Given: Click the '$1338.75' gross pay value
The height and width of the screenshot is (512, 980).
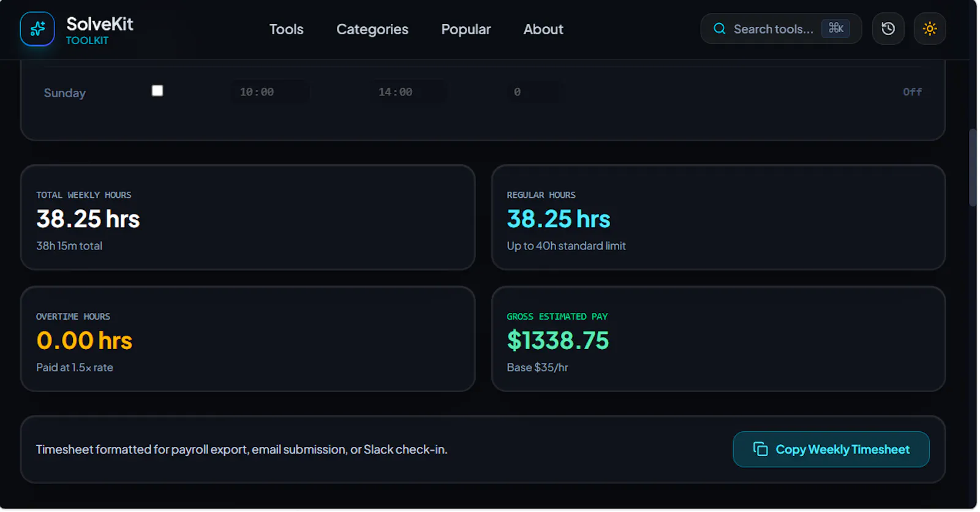Looking at the screenshot, I should point(558,341).
